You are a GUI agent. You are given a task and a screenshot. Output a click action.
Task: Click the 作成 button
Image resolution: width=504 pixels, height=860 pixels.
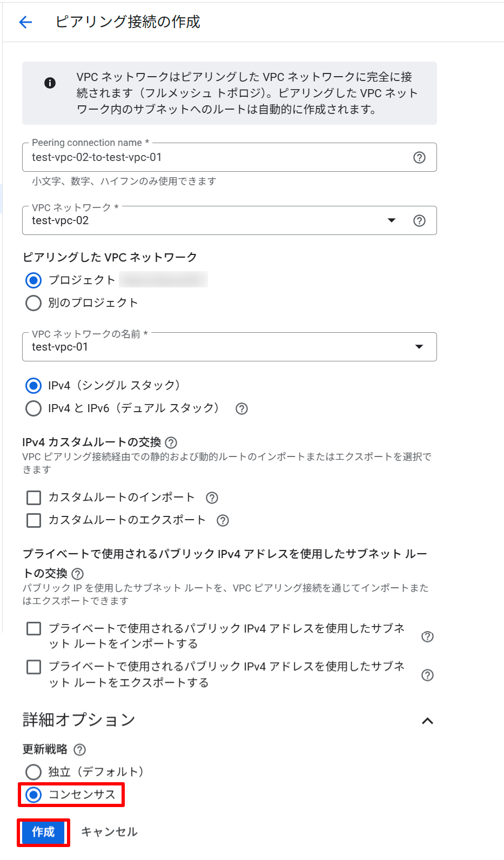pyautogui.click(x=43, y=832)
